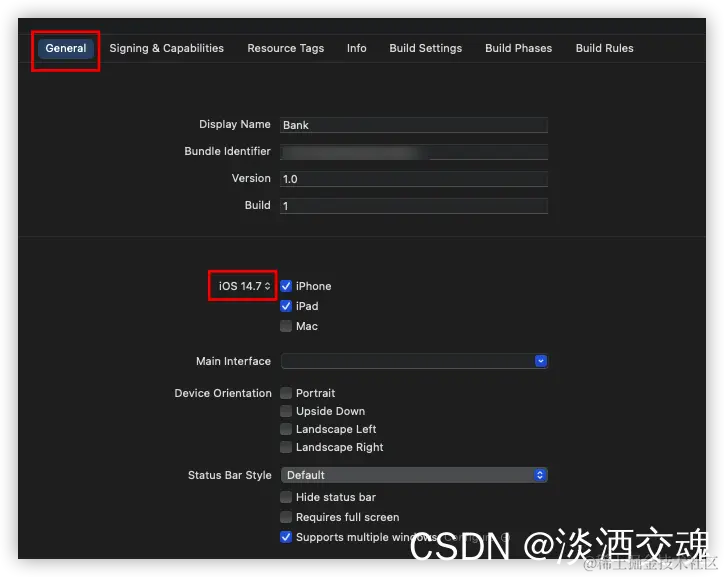Click the Status Bar Style label
Image resolution: width=724 pixels, height=577 pixels.
(229, 475)
